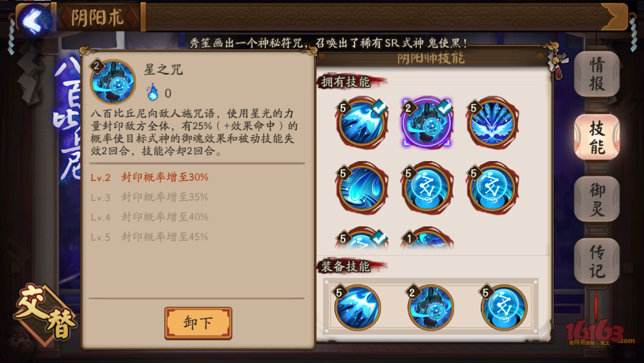The width and height of the screenshot is (644, 363).
Task: Click equipped rune orb skill slot
Action: pos(503,307)
